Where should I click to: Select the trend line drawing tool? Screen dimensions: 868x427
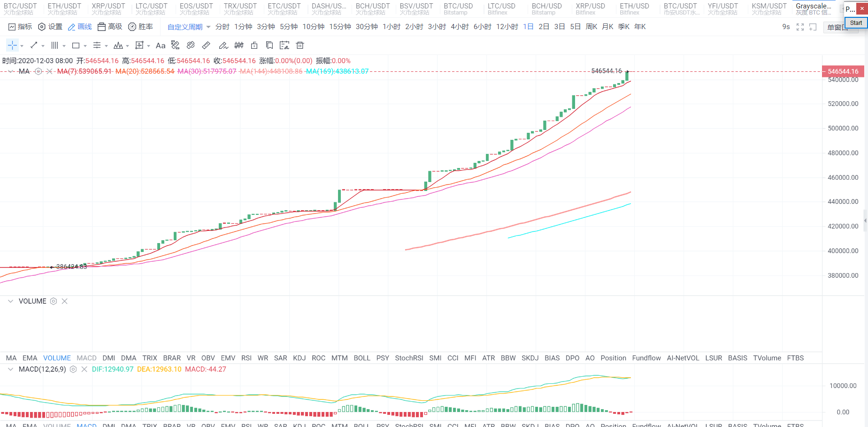tap(34, 46)
